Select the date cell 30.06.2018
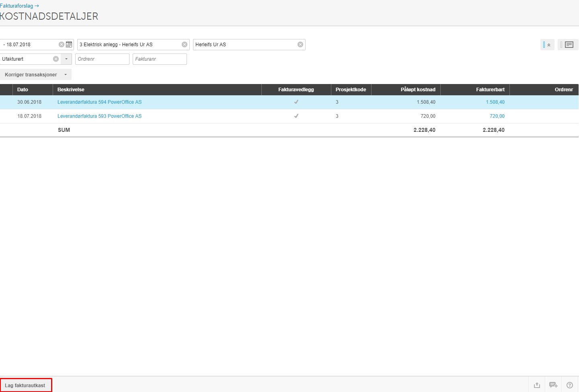 pos(29,102)
